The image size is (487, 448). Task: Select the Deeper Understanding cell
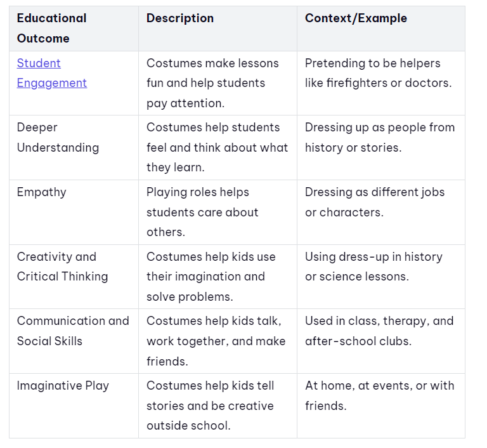coord(74,148)
